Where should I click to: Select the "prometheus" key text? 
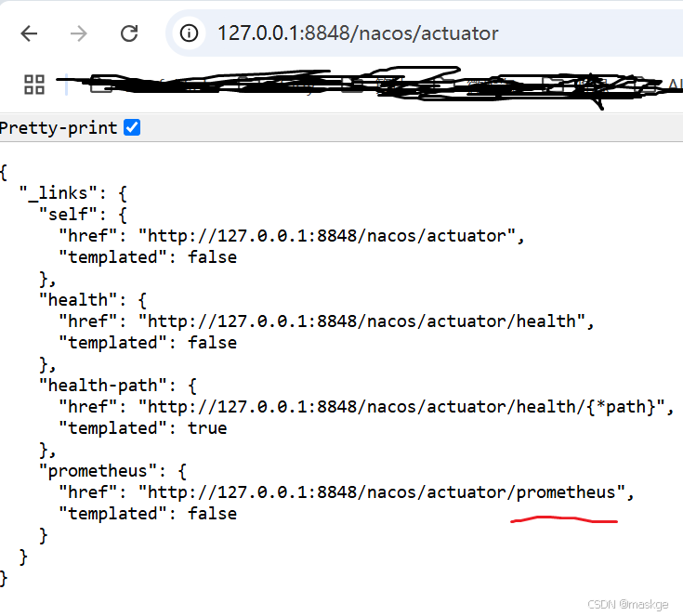(x=99, y=471)
